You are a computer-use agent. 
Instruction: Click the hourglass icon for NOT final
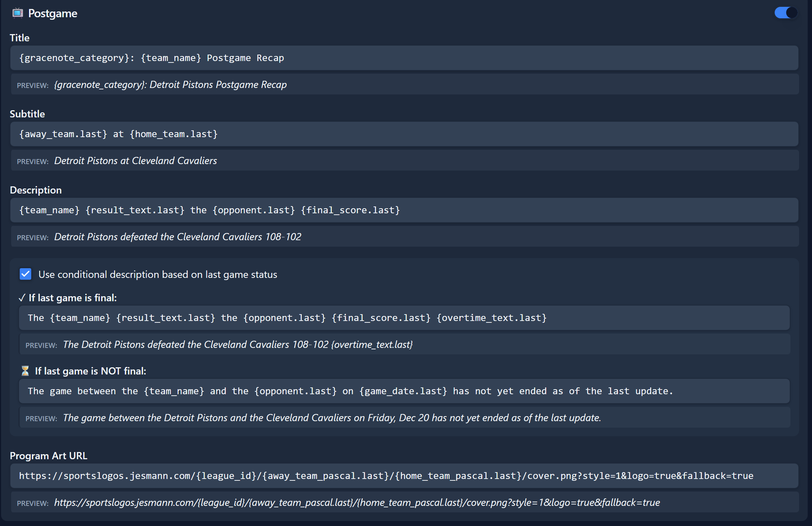point(25,371)
